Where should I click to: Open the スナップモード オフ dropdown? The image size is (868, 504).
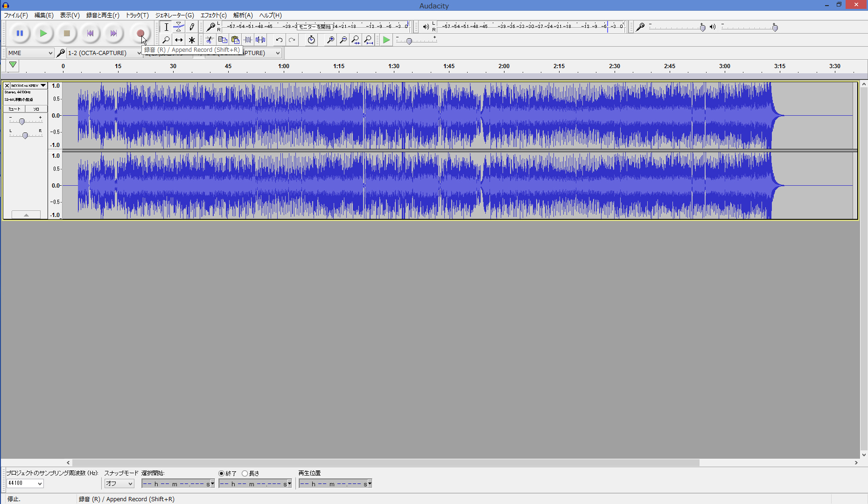coord(119,483)
